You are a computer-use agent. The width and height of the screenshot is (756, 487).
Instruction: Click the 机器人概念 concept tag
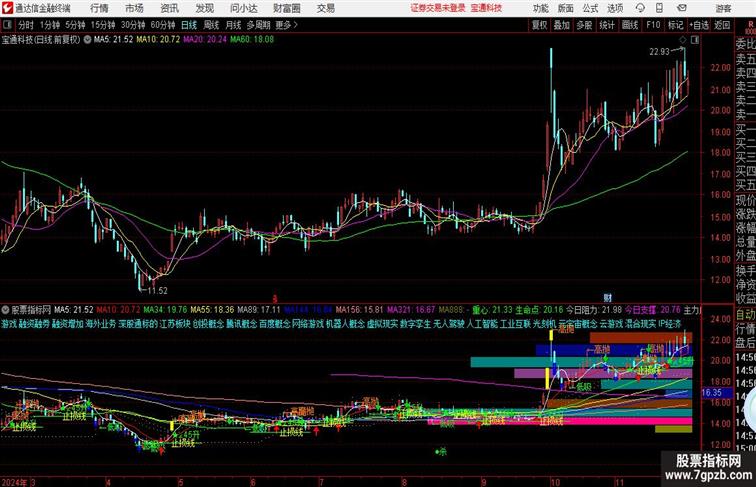pyautogui.click(x=345, y=324)
